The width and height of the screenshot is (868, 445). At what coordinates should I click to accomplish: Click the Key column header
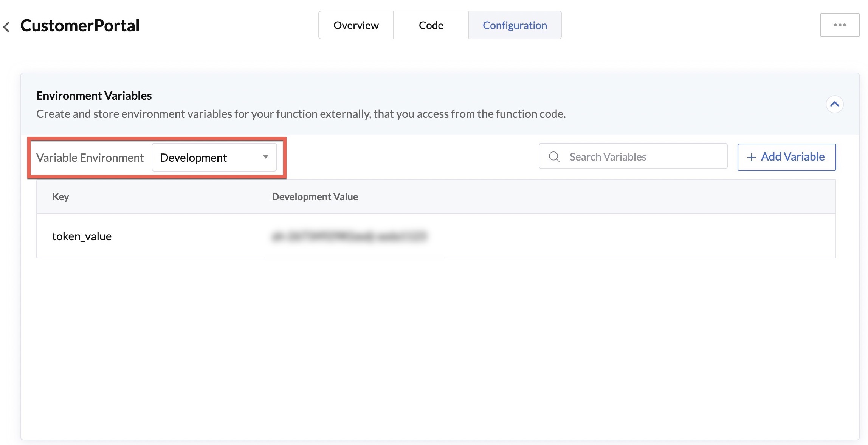coord(60,197)
